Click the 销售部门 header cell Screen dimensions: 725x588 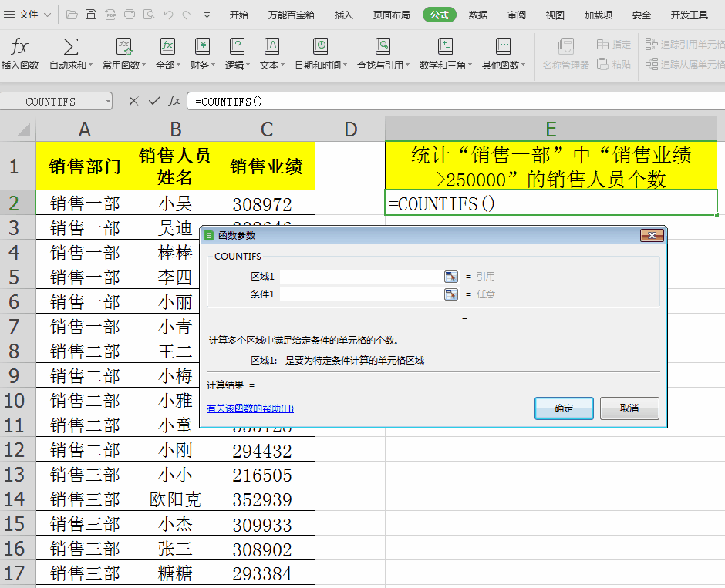[x=85, y=166]
